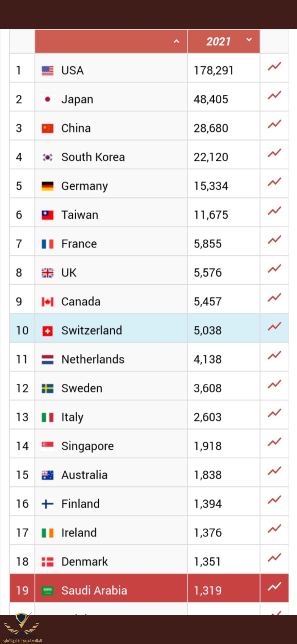Open the trend chart for Singapore
This screenshot has height=644, width=297.
(x=274, y=442)
